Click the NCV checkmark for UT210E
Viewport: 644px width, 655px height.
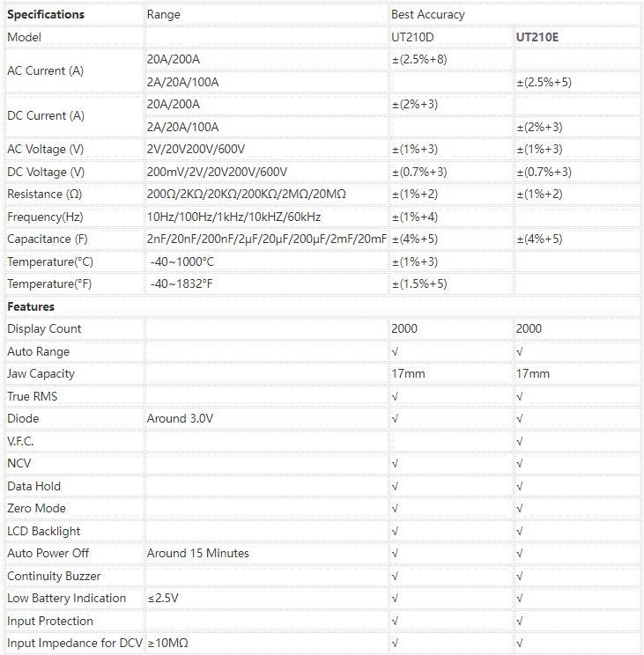pyautogui.click(x=520, y=464)
